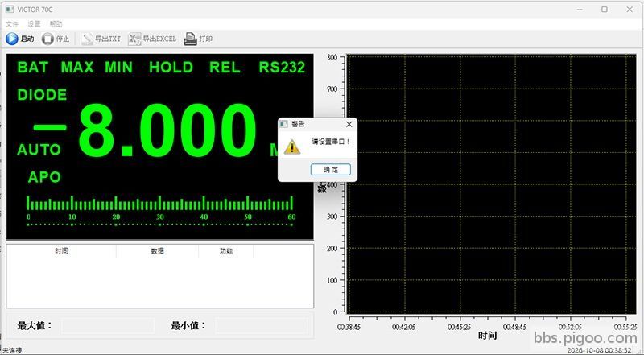Click the 最大值 value field
Screen dimensions: 644x355
pos(108,326)
